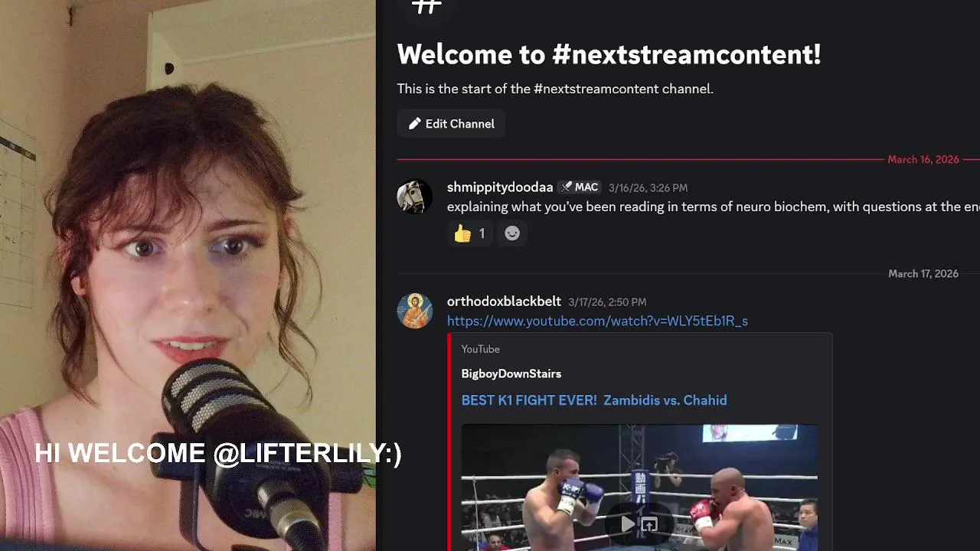Open video in browser via external icon
The height and width of the screenshot is (551, 980).
click(x=649, y=524)
